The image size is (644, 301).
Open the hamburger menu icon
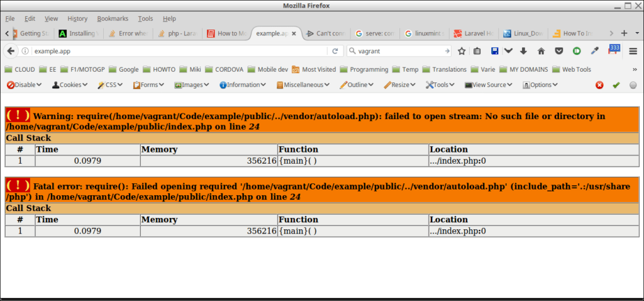coord(633,51)
